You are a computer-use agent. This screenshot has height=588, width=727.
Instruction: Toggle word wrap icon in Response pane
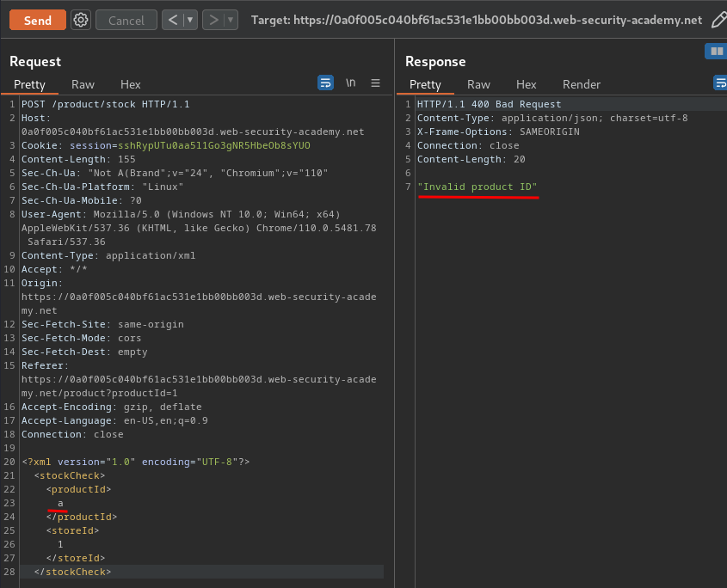[x=720, y=83]
